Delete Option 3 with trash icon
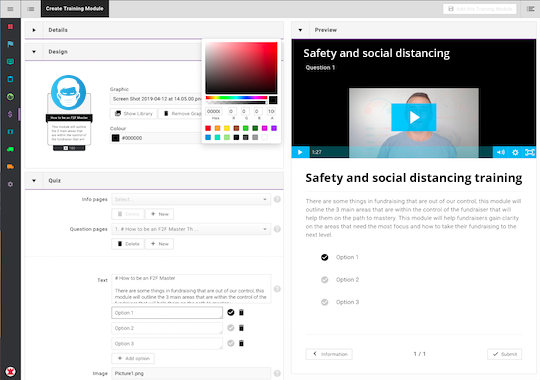Image resolution: width=540 pixels, height=380 pixels. point(241,343)
